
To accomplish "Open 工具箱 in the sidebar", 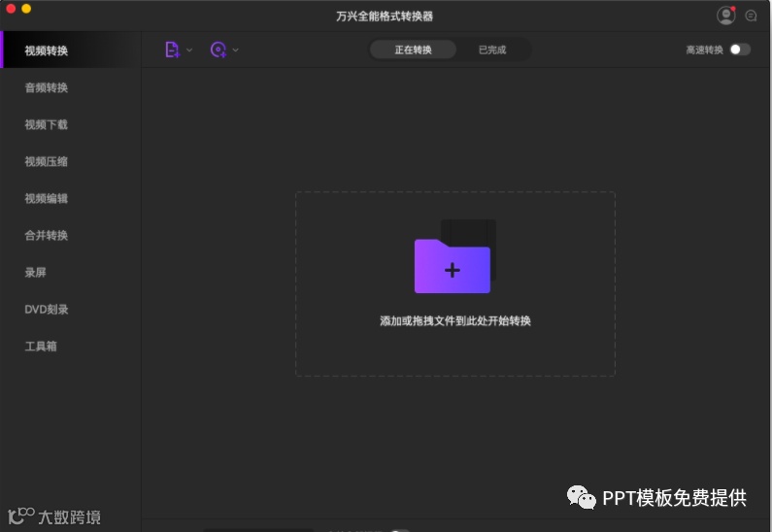I will [41, 346].
